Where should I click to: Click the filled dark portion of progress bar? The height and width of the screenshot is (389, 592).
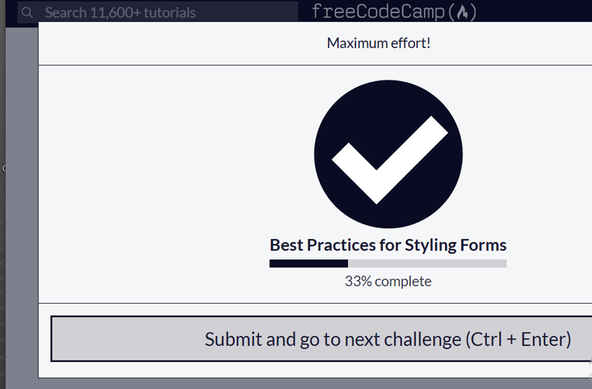[308, 263]
